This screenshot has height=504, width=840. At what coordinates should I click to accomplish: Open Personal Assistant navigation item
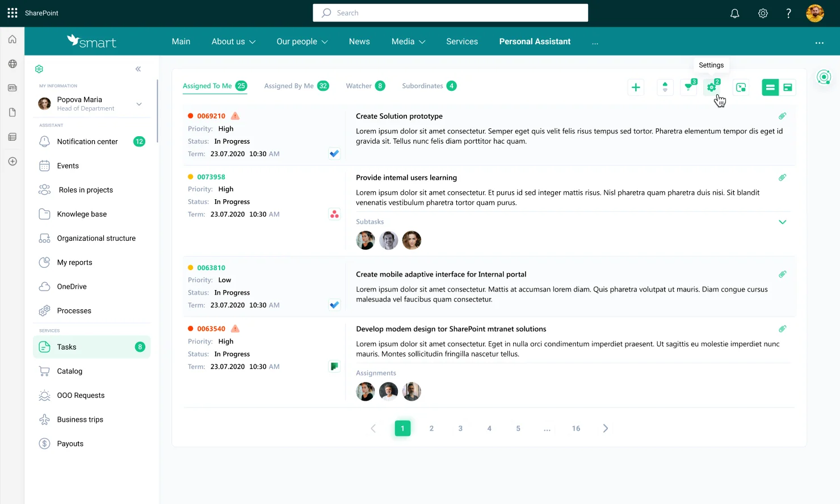pos(535,41)
